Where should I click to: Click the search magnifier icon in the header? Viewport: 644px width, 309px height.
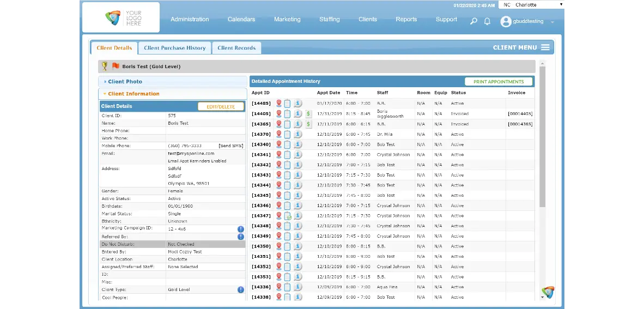[473, 21]
